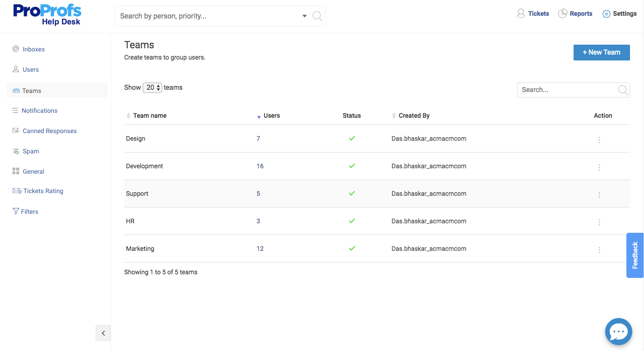Open the 16 users link for Development
The image size is (644, 351).
coord(260,166)
